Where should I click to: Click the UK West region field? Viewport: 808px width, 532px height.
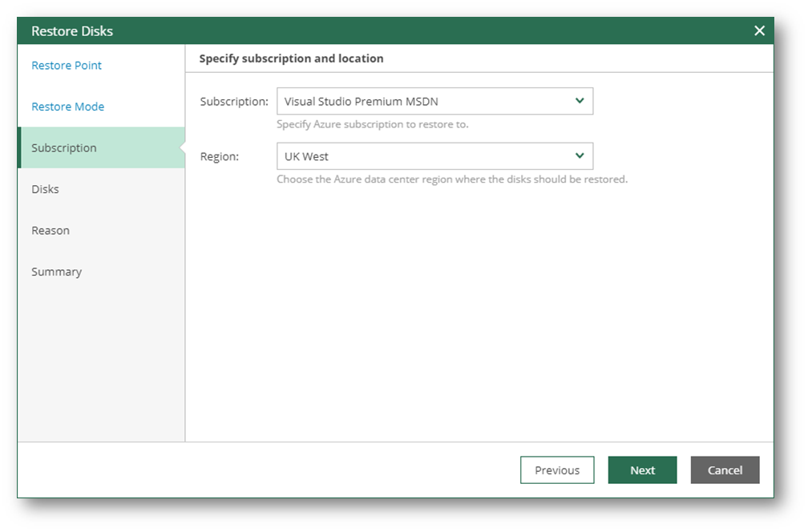(425, 156)
